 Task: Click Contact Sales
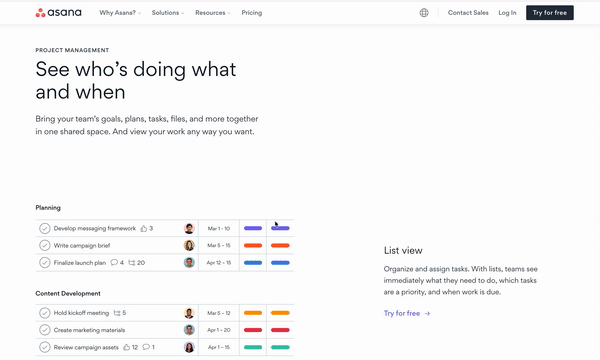coord(468,13)
